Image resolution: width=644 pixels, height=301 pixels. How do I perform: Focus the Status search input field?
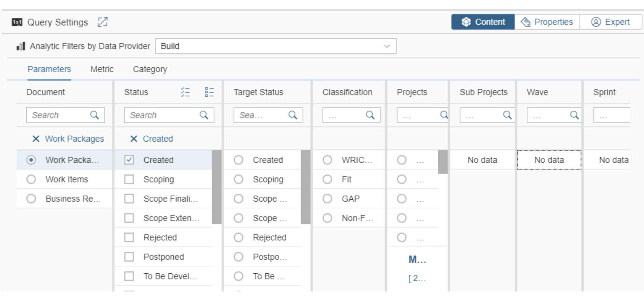[161, 115]
